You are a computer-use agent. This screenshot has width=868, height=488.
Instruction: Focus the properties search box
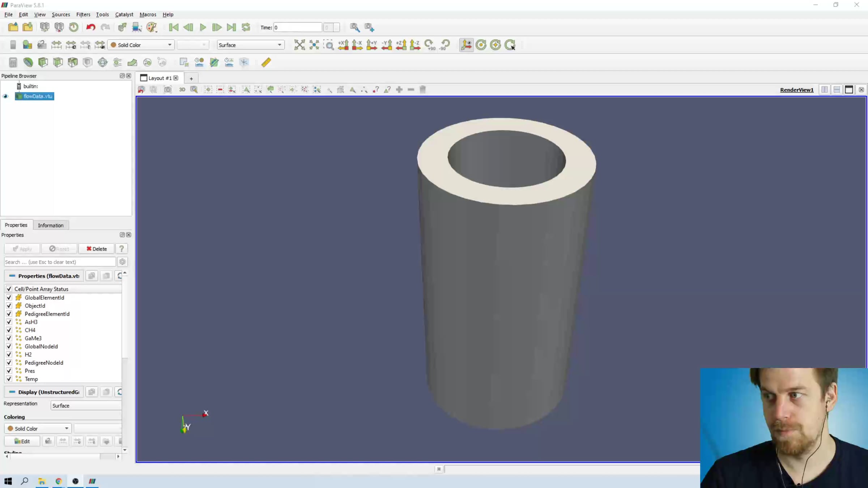(x=60, y=262)
